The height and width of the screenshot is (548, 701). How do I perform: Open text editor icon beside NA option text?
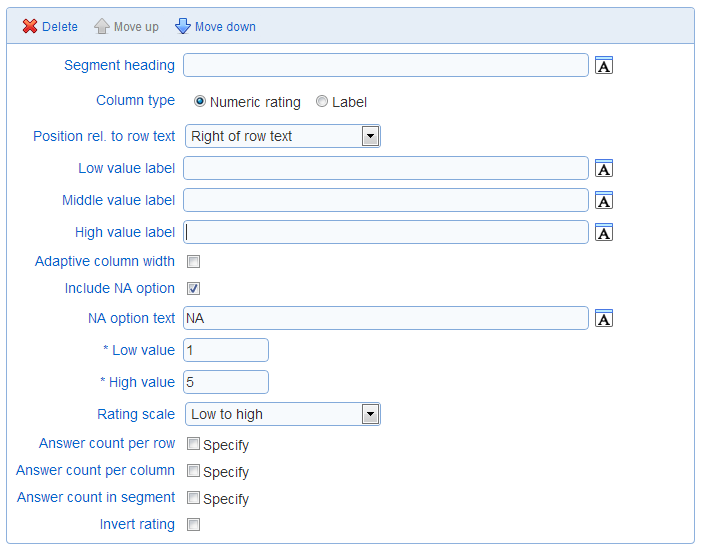pyautogui.click(x=604, y=318)
